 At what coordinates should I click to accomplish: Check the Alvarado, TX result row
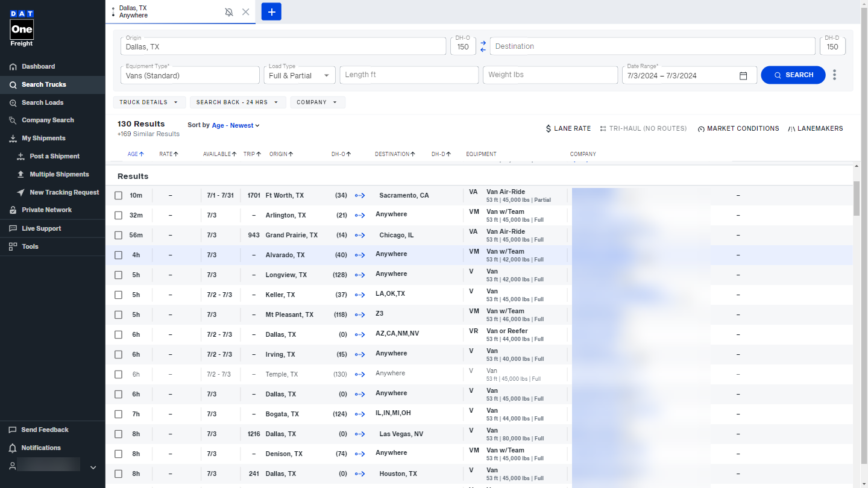tap(119, 255)
